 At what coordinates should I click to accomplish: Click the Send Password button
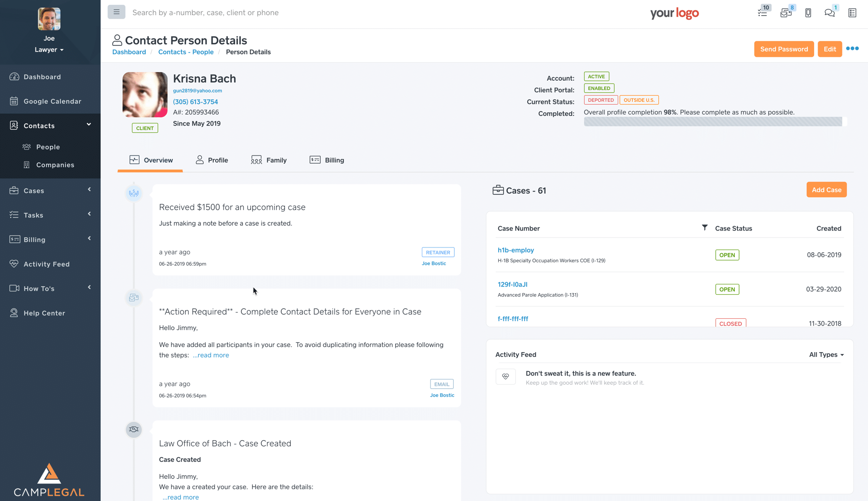pyautogui.click(x=784, y=49)
